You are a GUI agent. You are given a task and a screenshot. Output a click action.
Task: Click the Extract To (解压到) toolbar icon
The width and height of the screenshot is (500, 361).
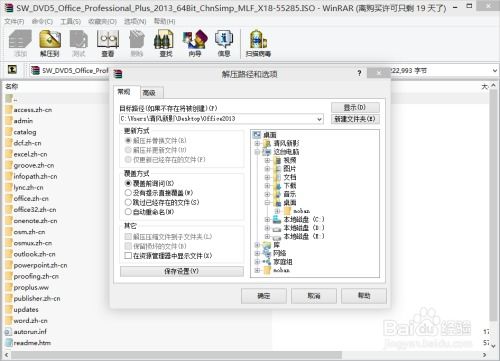click(50, 43)
